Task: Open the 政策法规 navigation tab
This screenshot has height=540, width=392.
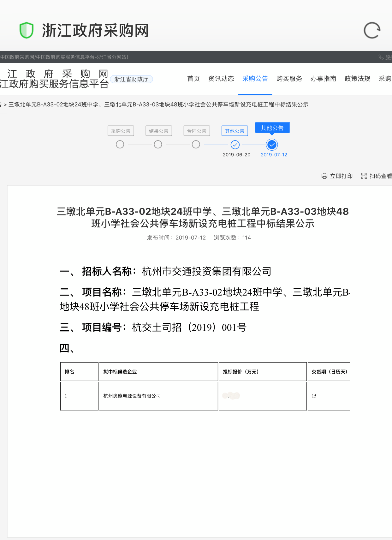Action: (x=358, y=79)
